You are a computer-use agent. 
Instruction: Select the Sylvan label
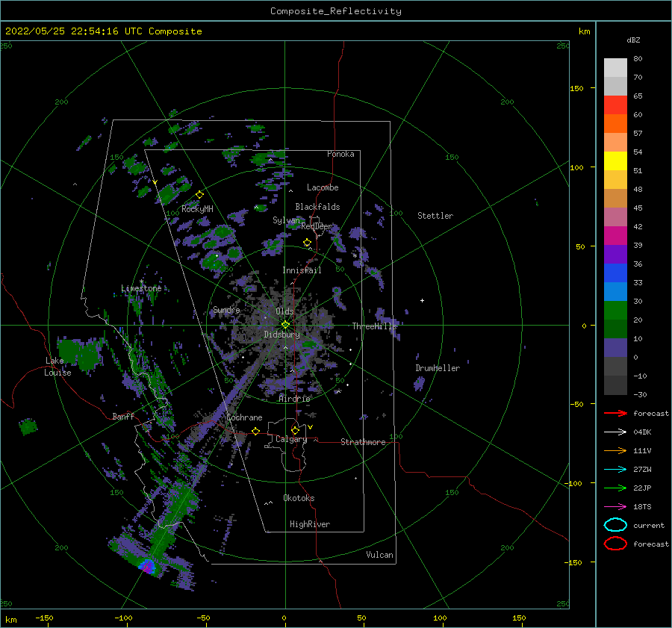click(x=286, y=220)
